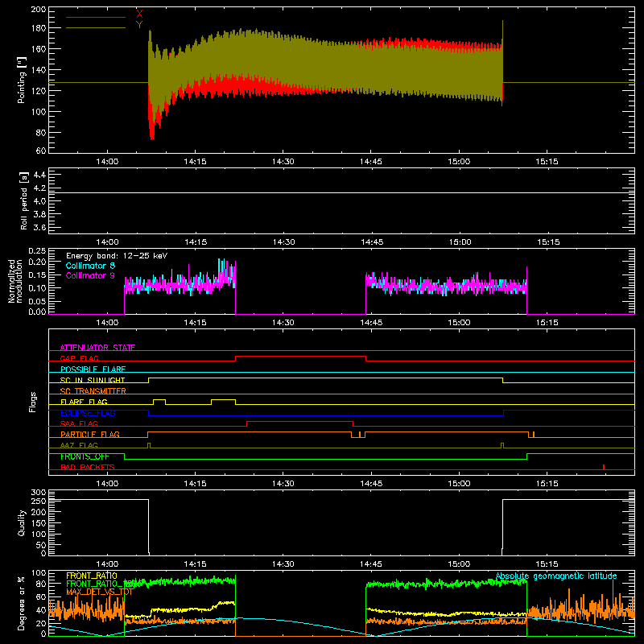
Task: Click the orange 'MAX_DET_VS_TOT' legend label
Action: (99, 592)
